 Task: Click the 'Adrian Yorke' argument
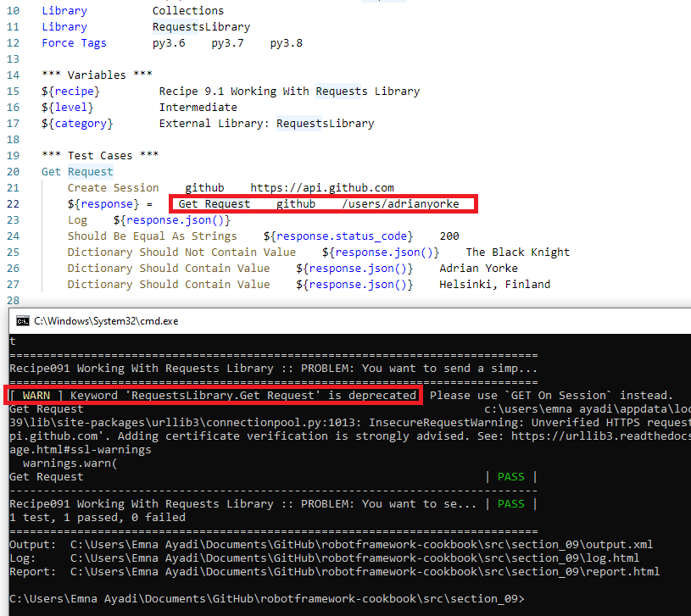tap(478, 268)
